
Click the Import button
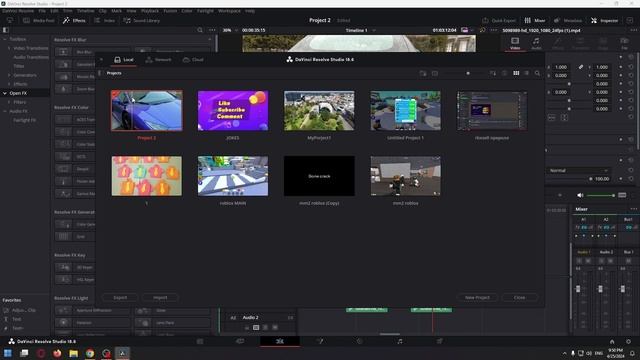[160, 298]
